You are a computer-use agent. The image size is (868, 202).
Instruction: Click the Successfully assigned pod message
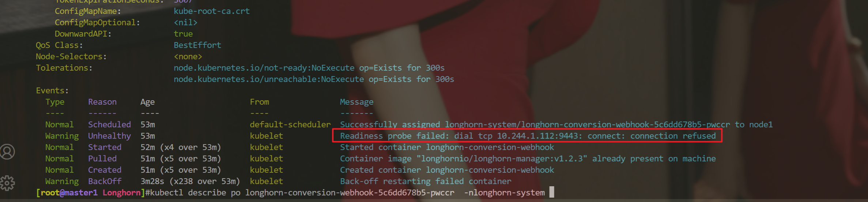[556, 125]
